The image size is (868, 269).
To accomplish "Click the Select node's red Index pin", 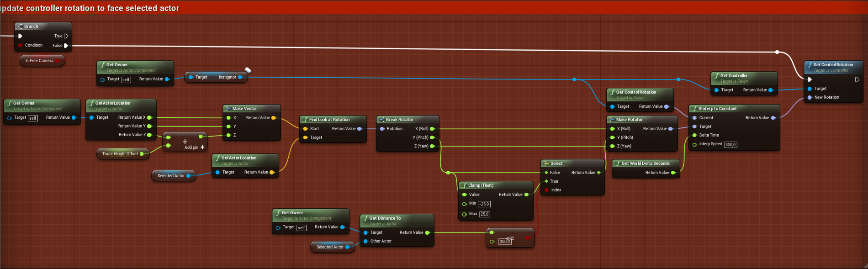I will click(x=546, y=190).
